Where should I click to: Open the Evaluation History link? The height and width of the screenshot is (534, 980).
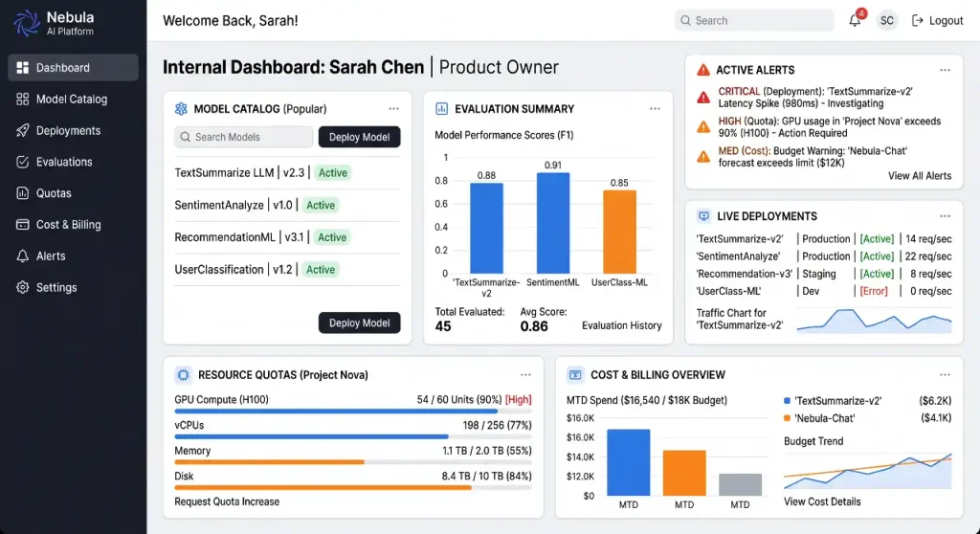point(622,325)
